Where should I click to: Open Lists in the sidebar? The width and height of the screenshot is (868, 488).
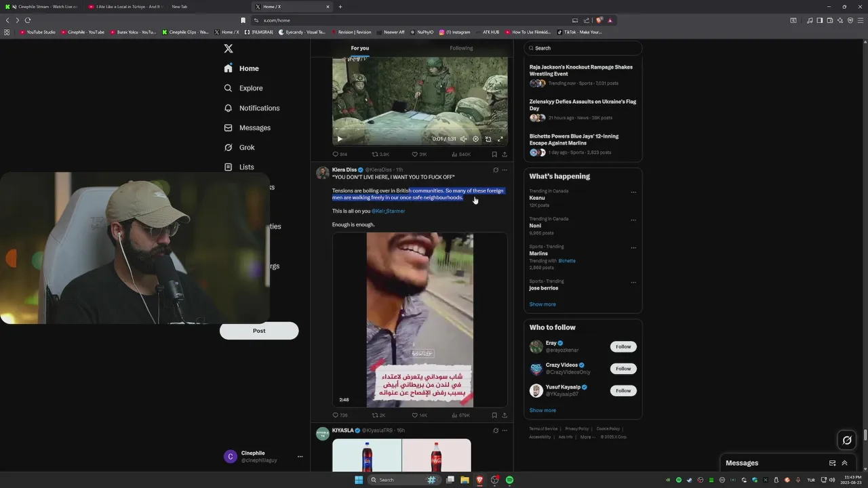click(239, 167)
